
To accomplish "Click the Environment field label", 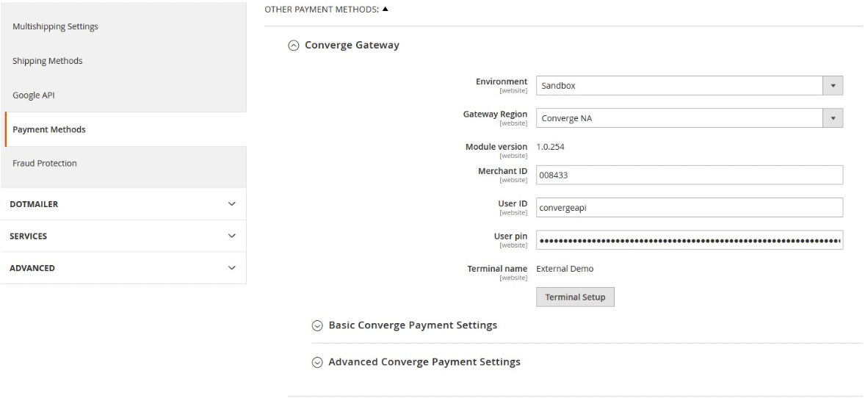I will pyautogui.click(x=502, y=82).
